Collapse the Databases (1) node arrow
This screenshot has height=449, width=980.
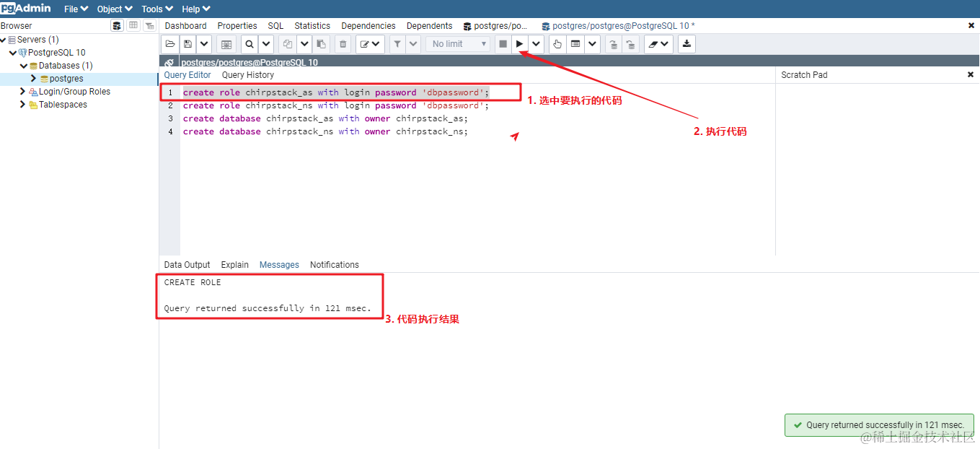(x=23, y=66)
